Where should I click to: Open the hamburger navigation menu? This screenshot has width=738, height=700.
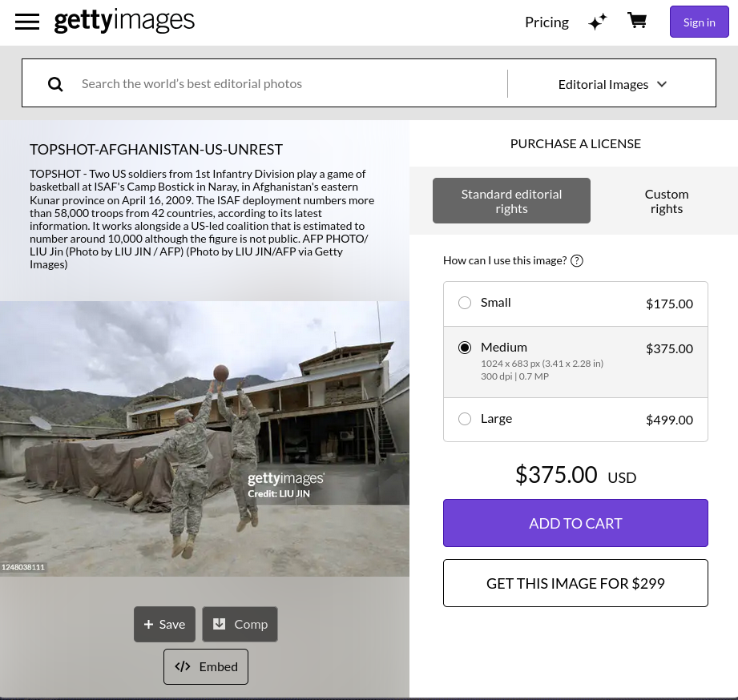click(27, 22)
